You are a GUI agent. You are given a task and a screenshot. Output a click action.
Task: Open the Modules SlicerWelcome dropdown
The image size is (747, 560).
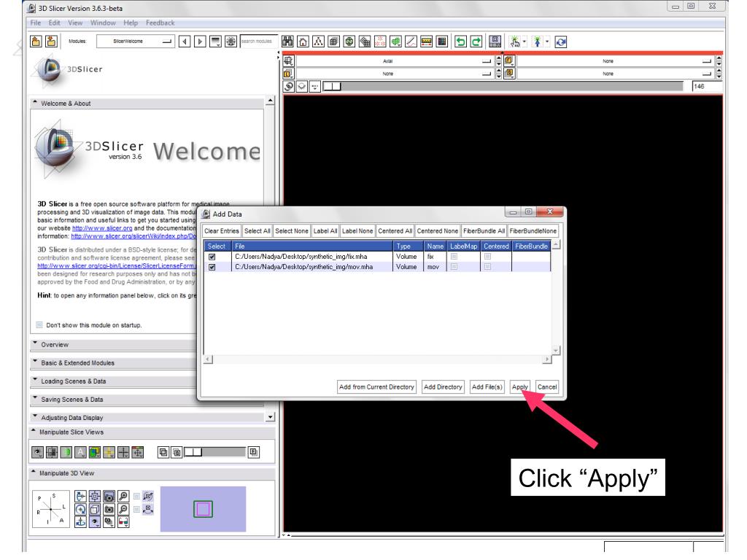(x=135, y=42)
